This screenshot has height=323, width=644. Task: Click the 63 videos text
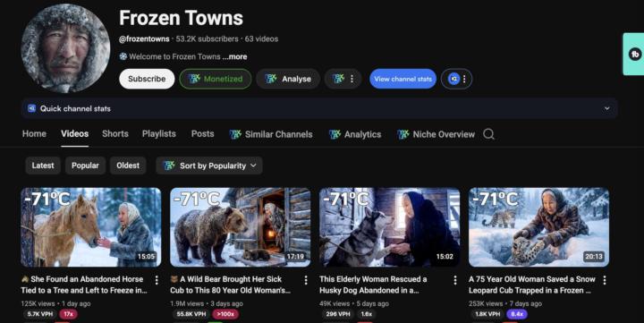click(x=261, y=39)
